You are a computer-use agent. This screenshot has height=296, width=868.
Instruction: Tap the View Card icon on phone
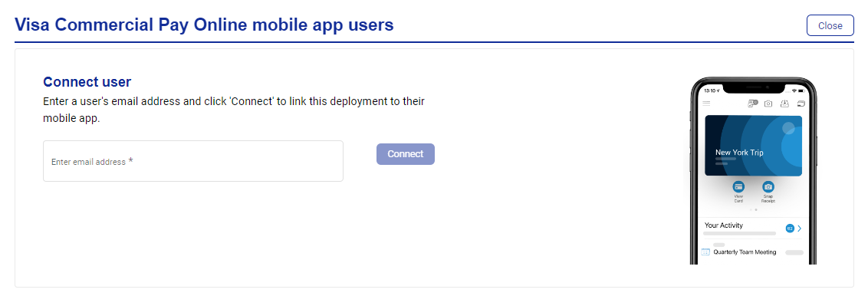tap(738, 187)
